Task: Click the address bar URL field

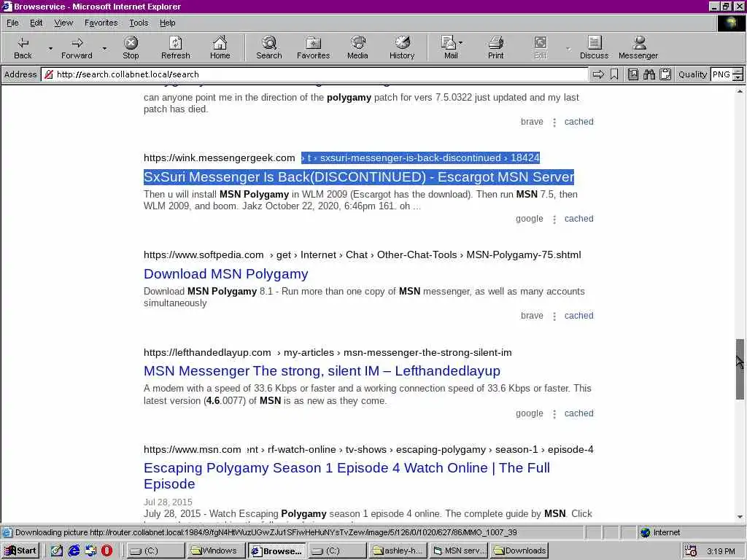Action: coord(314,74)
